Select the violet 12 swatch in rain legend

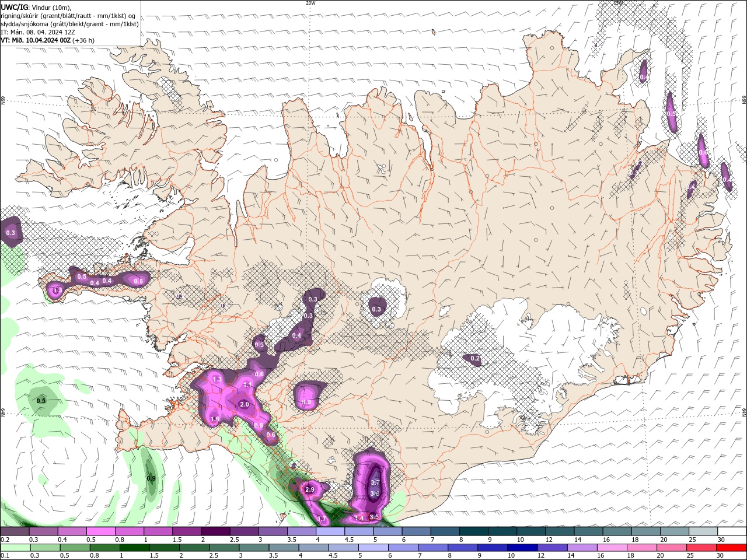coord(551,548)
